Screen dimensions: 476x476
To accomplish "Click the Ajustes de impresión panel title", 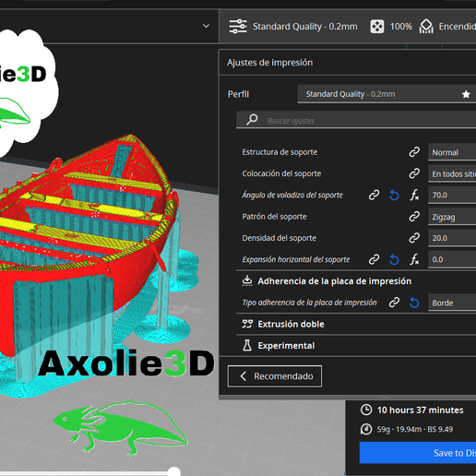I will pos(269,63).
